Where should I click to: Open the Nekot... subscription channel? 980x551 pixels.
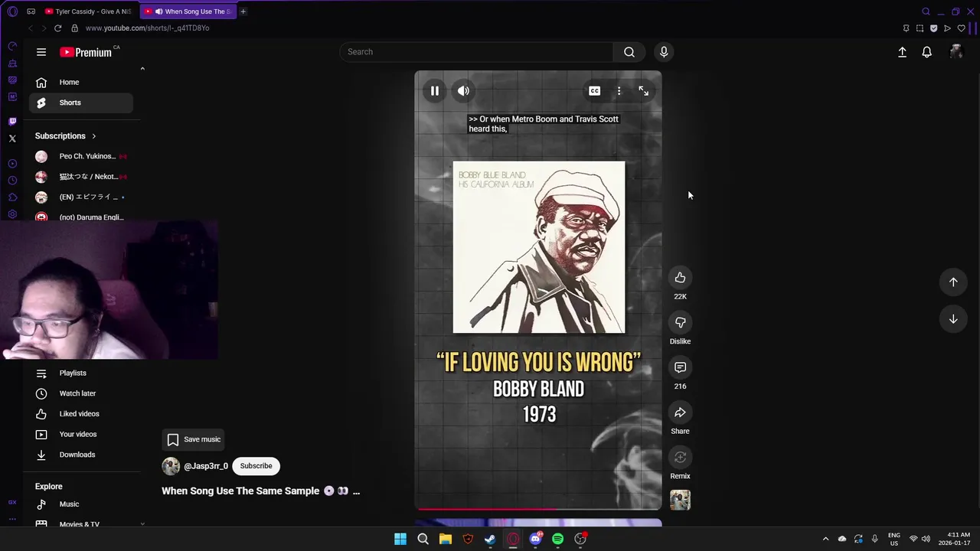click(81, 177)
